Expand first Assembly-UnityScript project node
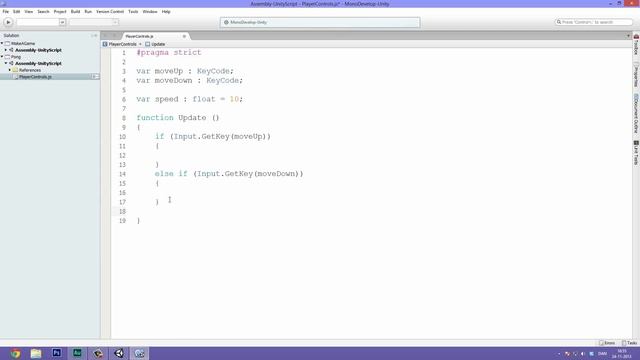This screenshot has width=640, height=360. click(6, 50)
